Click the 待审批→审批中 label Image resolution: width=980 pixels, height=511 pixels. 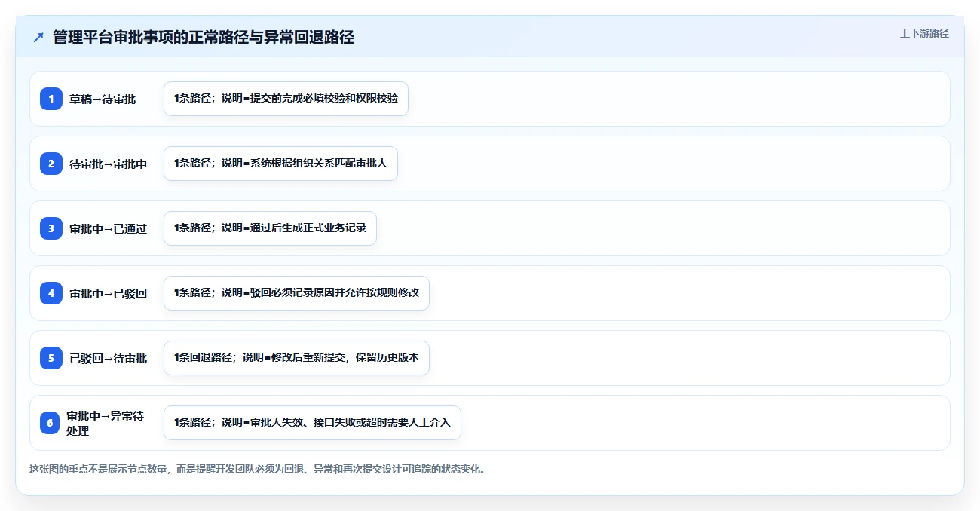(x=109, y=164)
